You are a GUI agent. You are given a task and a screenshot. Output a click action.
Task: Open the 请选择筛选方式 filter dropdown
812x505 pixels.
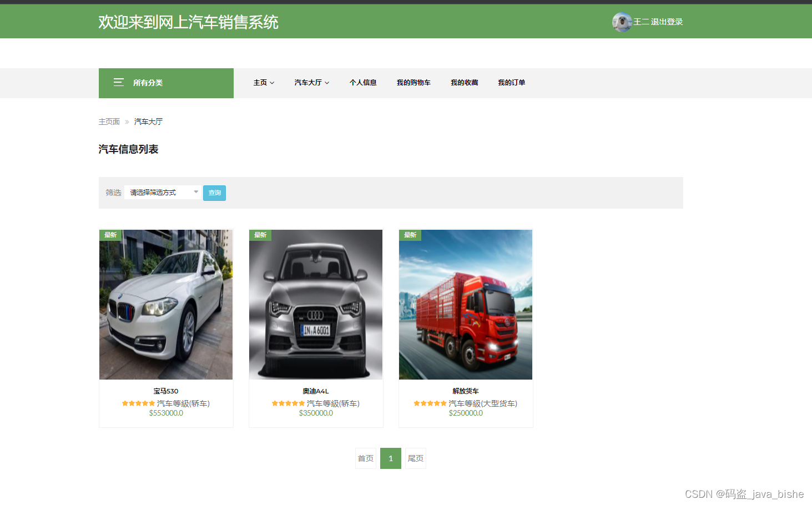tap(163, 193)
